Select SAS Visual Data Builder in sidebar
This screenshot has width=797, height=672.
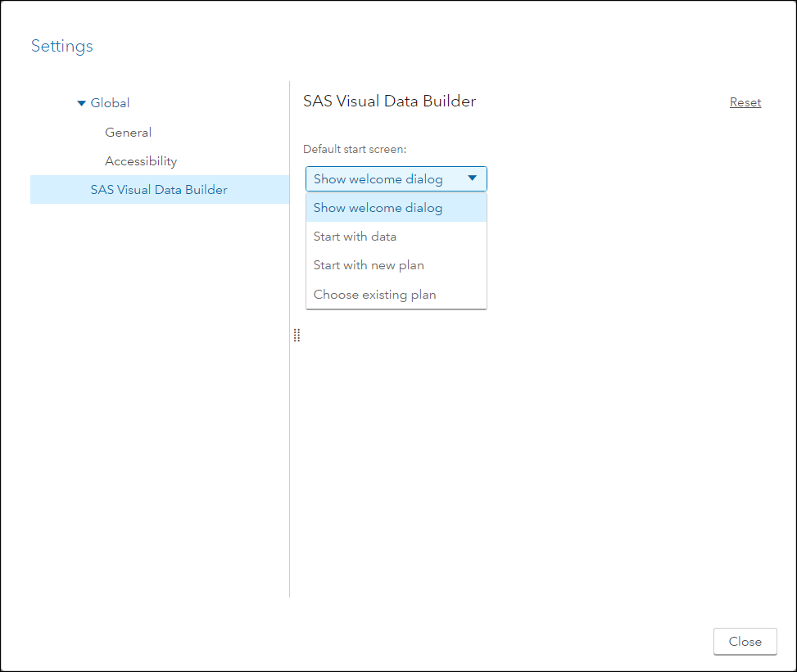pyautogui.click(x=159, y=190)
